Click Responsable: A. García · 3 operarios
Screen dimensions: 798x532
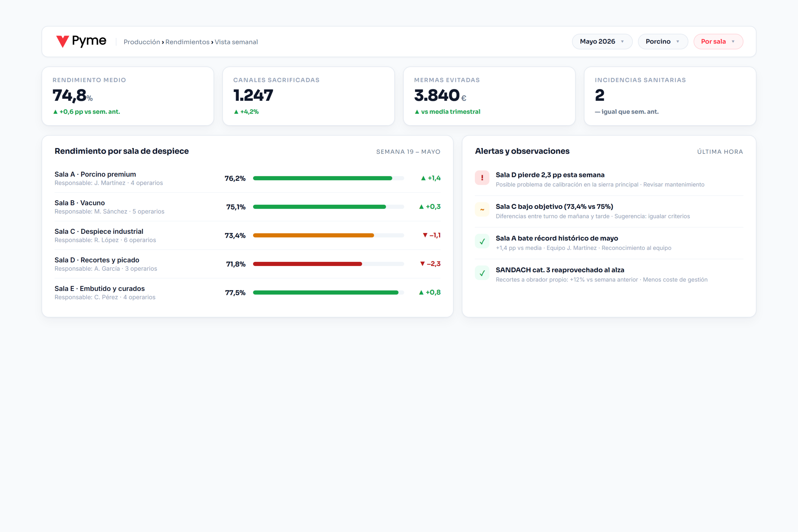(106, 268)
